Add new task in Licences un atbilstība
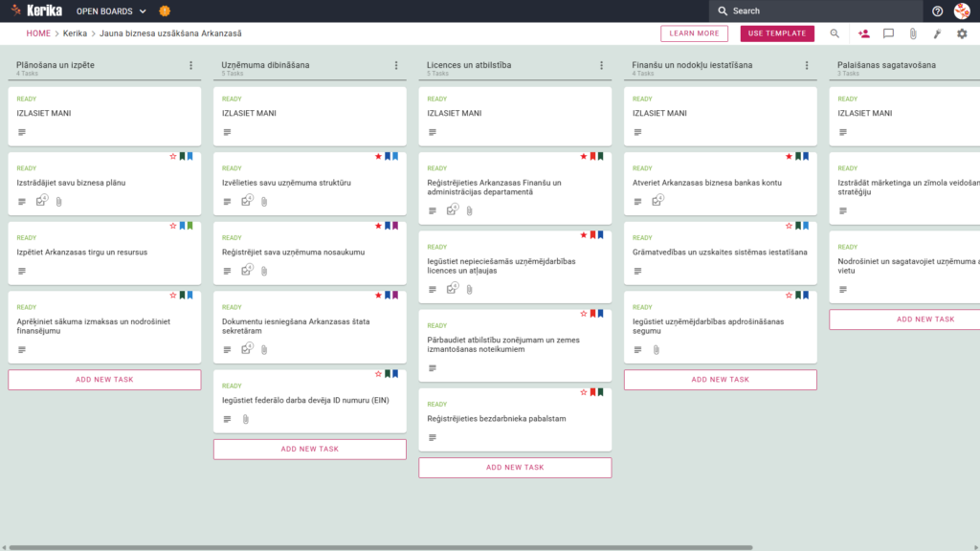The width and height of the screenshot is (980, 551). point(515,467)
